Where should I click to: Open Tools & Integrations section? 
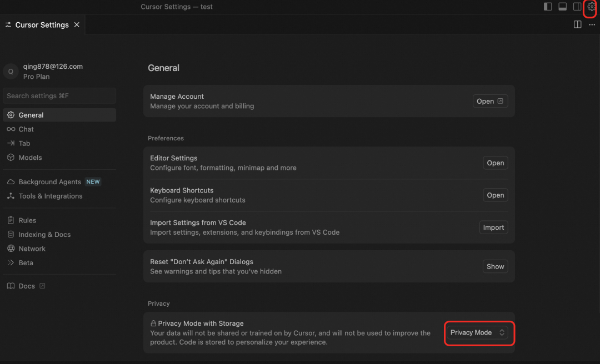59,196
